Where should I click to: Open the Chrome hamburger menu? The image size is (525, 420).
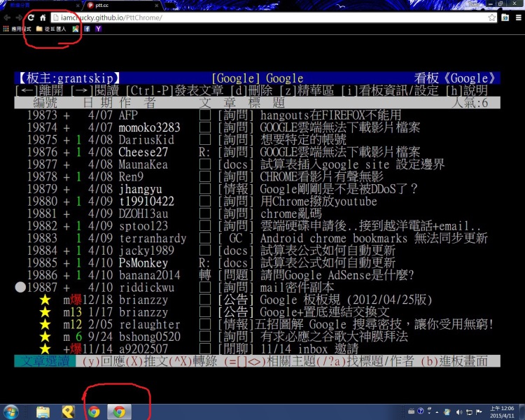pos(518,17)
